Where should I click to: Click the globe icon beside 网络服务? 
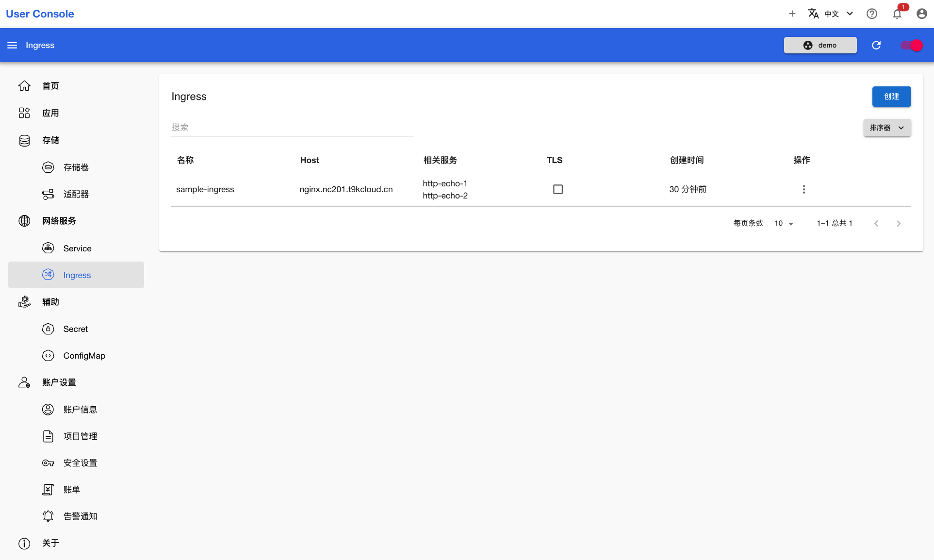(x=24, y=221)
